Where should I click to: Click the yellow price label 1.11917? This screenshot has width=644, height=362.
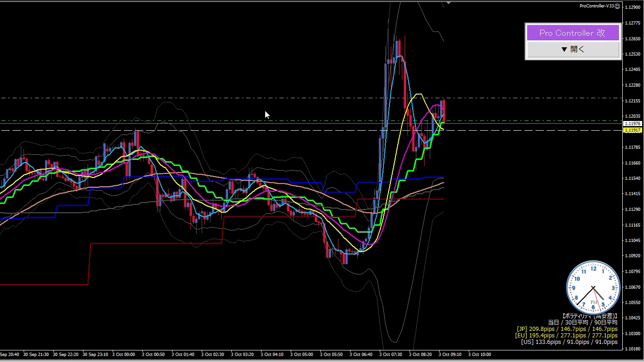[633, 131]
